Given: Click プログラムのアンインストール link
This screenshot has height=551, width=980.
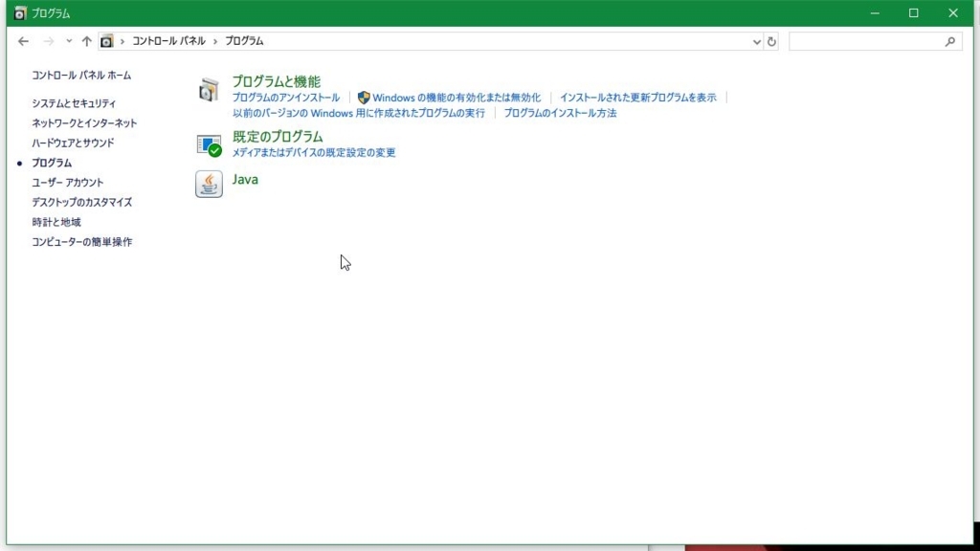Looking at the screenshot, I should pyautogui.click(x=286, y=98).
